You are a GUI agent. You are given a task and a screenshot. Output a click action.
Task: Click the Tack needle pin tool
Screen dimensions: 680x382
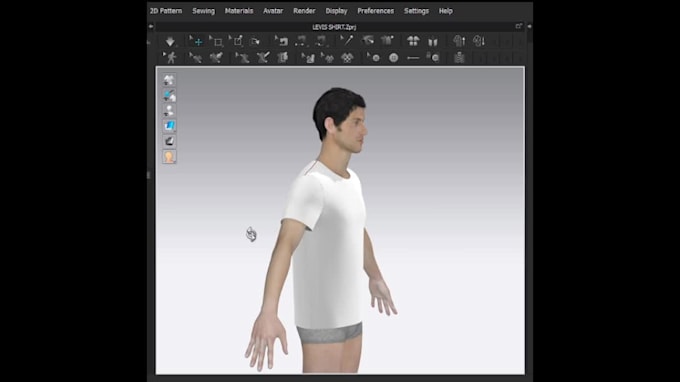click(x=347, y=41)
